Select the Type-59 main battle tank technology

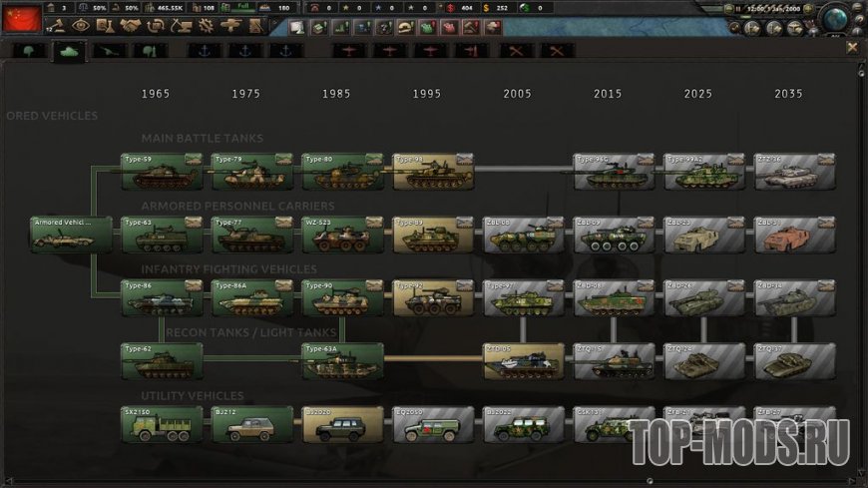162,172
